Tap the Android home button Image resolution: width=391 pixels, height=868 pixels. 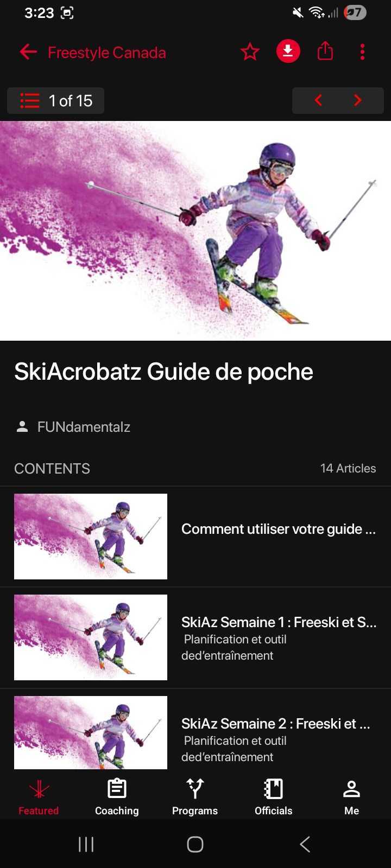tap(195, 844)
